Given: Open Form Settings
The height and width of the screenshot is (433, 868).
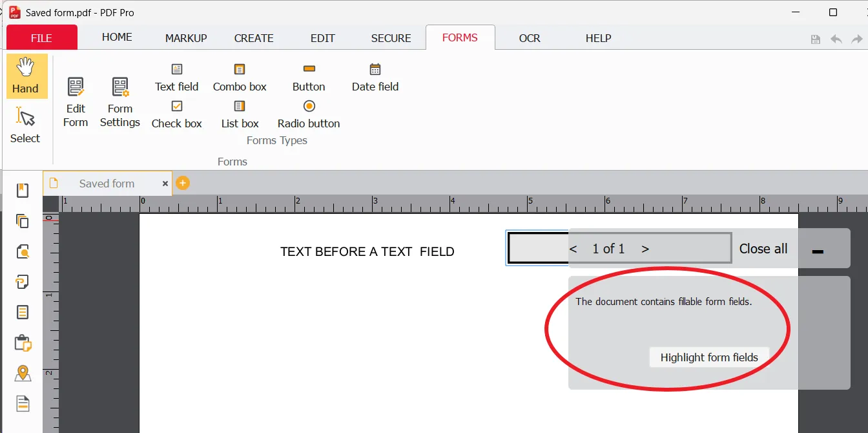Looking at the screenshot, I should 120,102.
